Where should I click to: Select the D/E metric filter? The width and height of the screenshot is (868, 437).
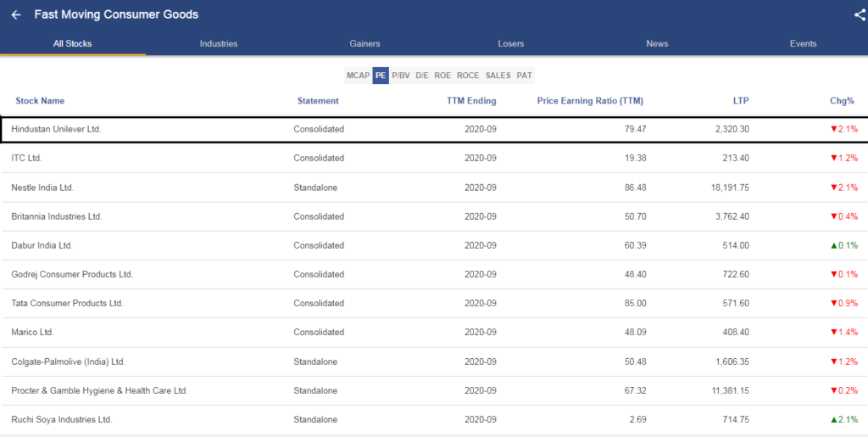[x=422, y=76]
